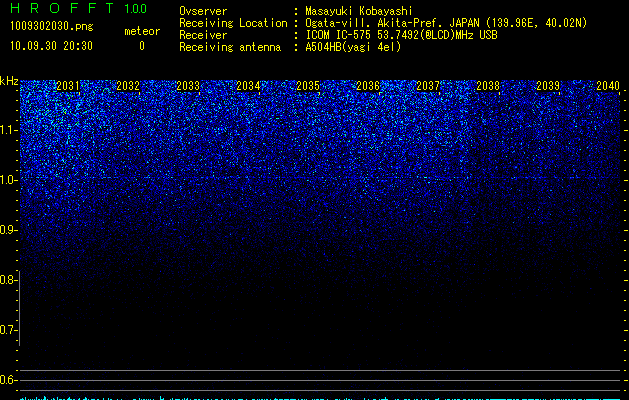
Task: Click the 2039 time marker
Action: click(548, 86)
